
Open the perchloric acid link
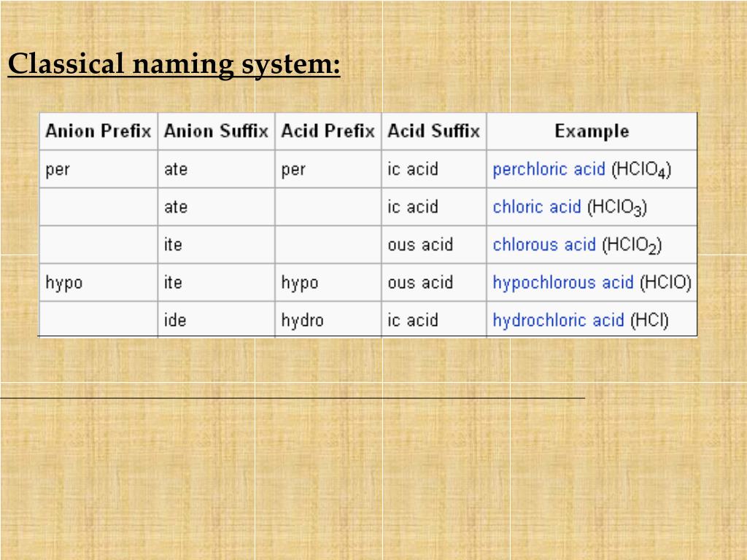pyautogui.click(x=549, y=169)
